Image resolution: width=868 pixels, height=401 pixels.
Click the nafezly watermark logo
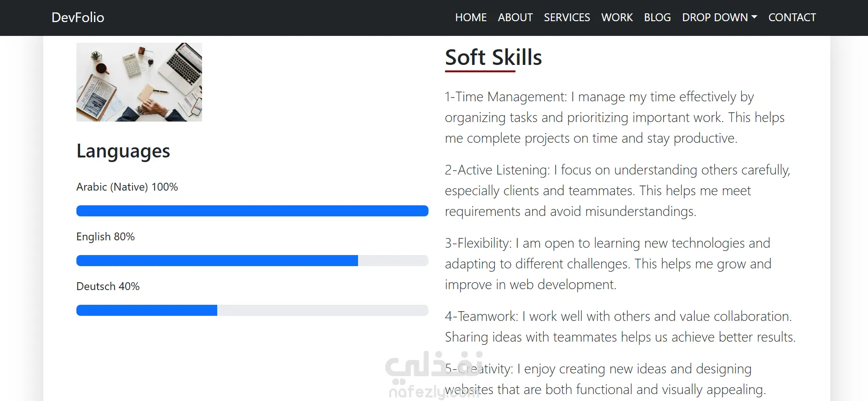434,374
